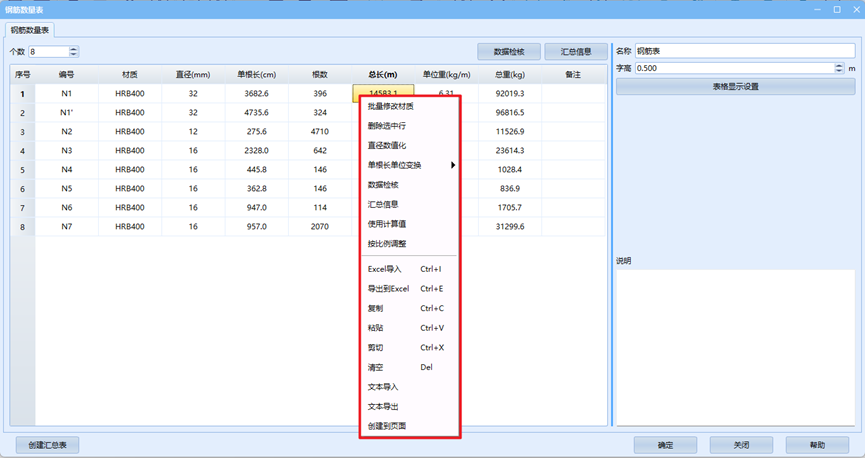Choose 删除选中行 in the context menu

click(387, 126)
